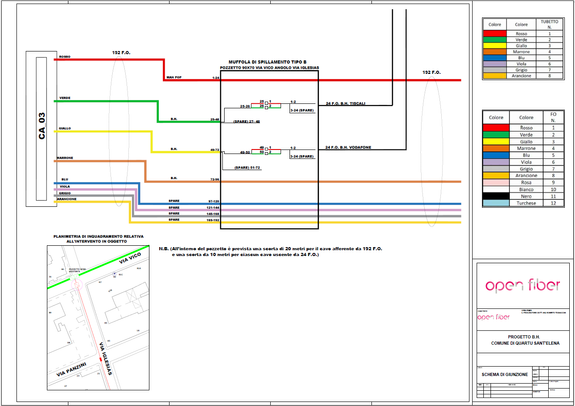The height and width of the screenshot is (406, 575).
Task: Select the 25-26 splice label inside the muffola
Action: pos(245,106)
